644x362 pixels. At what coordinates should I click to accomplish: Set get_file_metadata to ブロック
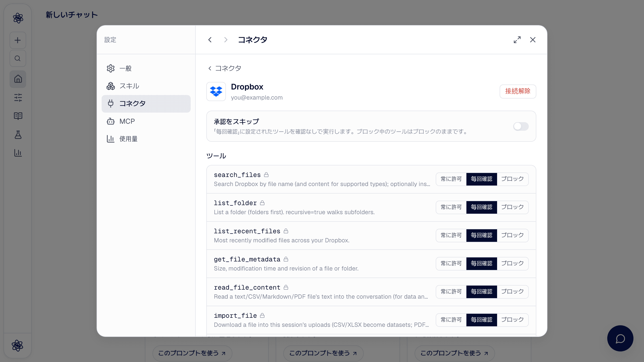tap(512, 263)
